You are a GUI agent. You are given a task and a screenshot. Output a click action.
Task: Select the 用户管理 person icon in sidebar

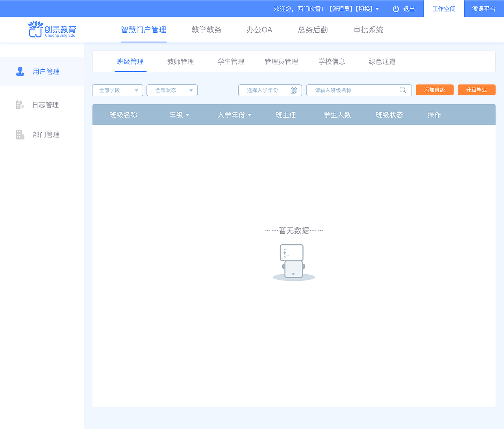(x=20, y=71)
